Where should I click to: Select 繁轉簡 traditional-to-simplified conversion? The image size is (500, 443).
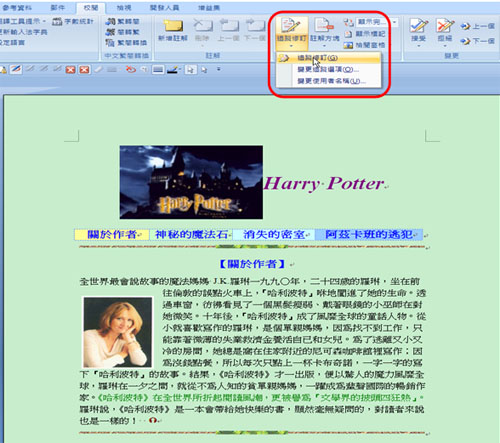coord(122,22)
